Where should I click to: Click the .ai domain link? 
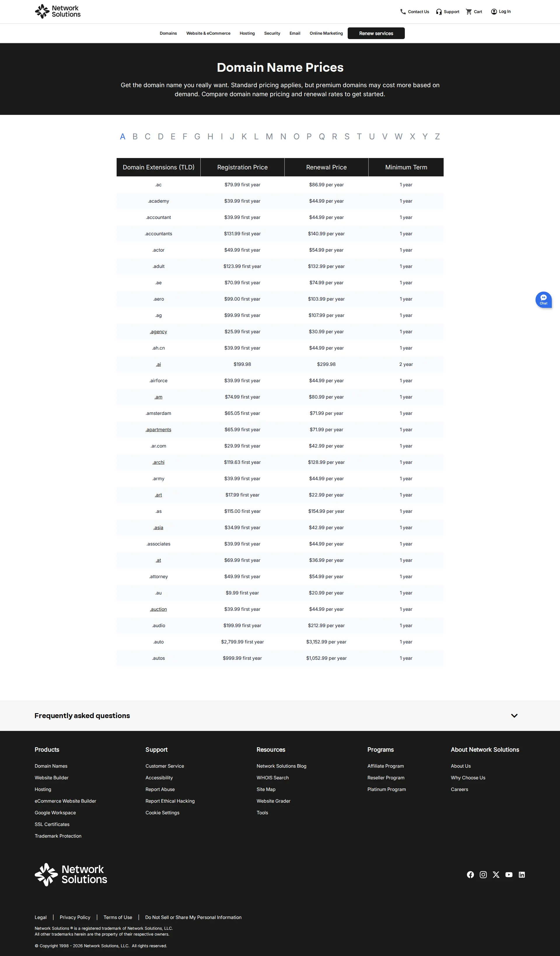coord(158,364)
